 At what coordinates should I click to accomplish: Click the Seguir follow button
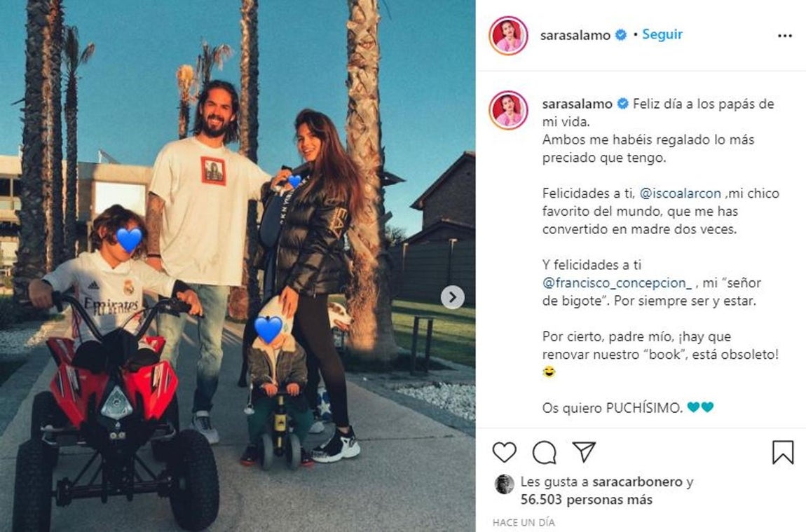coord(662,34)
